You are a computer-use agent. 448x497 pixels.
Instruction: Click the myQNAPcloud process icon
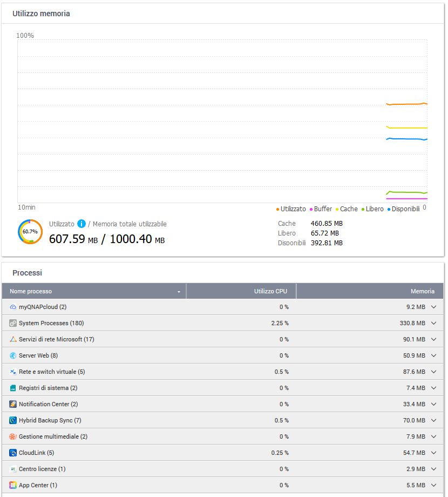click(x=13, y=307)
